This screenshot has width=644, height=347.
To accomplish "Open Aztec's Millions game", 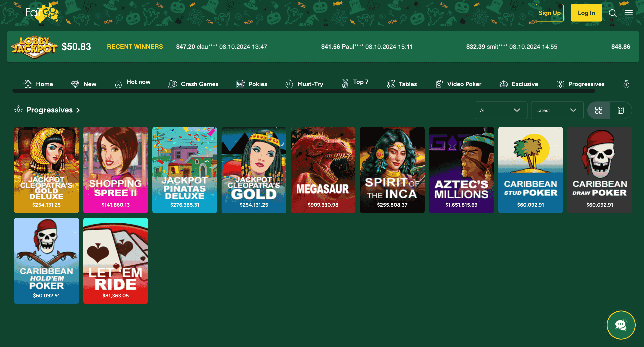I will click(x=461, y=170).
